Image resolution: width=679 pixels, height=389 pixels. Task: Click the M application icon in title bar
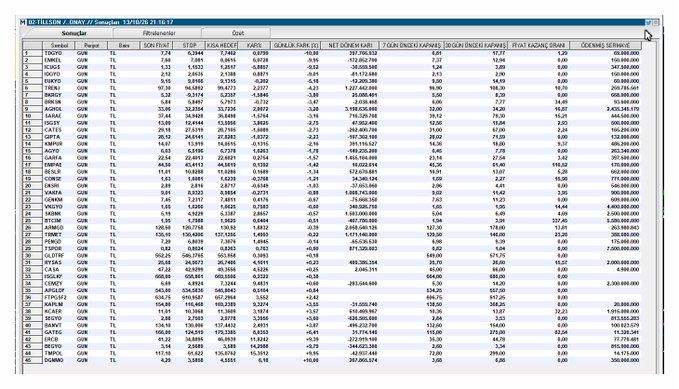click(23, 22)
